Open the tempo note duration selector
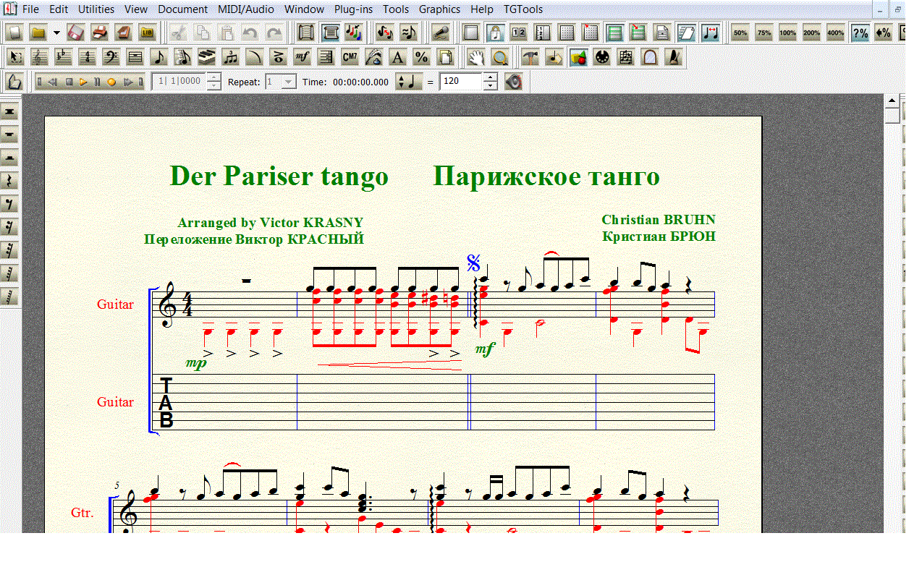This screenshot has height=588, width=922. point(409,82)
